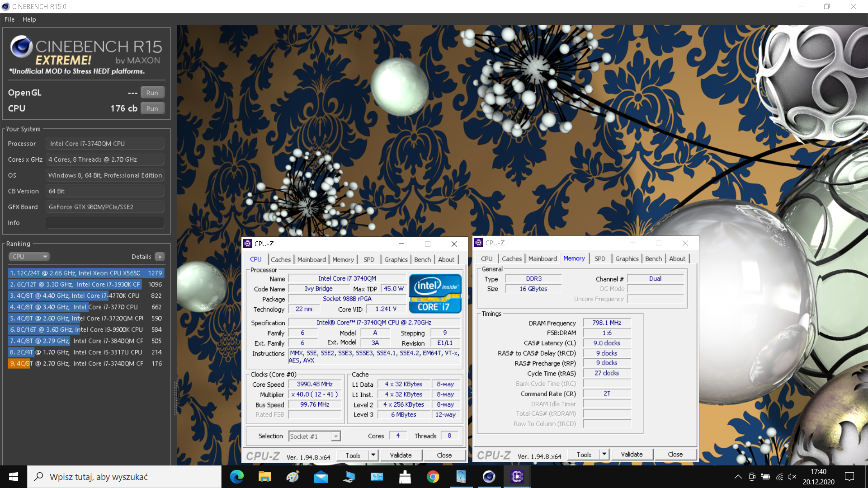The height and width of the screenshot is (488, 868).
Task: Click the Info input field
Action: tap(105, 223)
